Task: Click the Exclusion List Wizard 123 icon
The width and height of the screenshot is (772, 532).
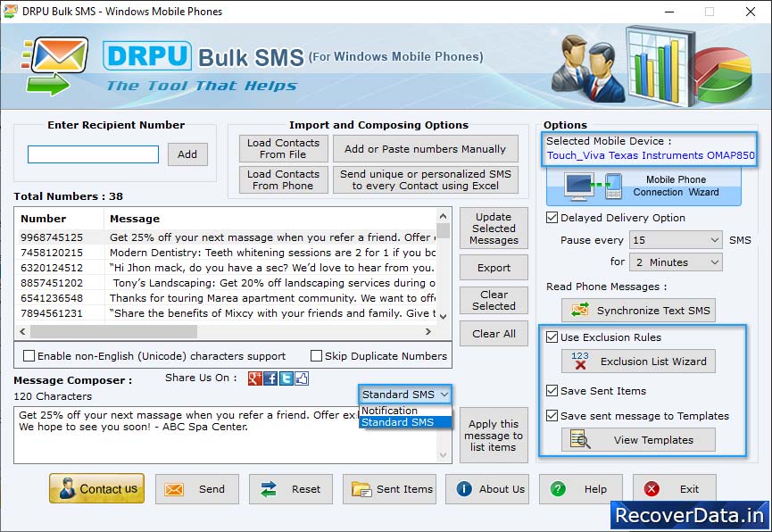Action: (x=580, y=362)
